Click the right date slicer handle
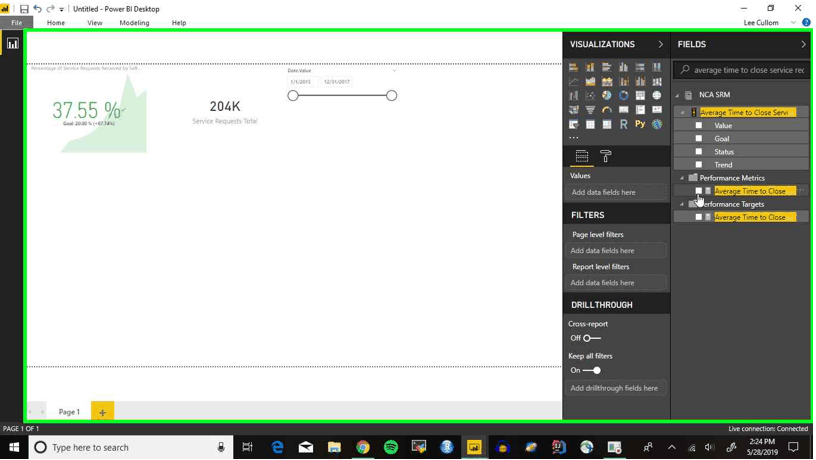This screenshot has width=816, height=460. point(391,96)
